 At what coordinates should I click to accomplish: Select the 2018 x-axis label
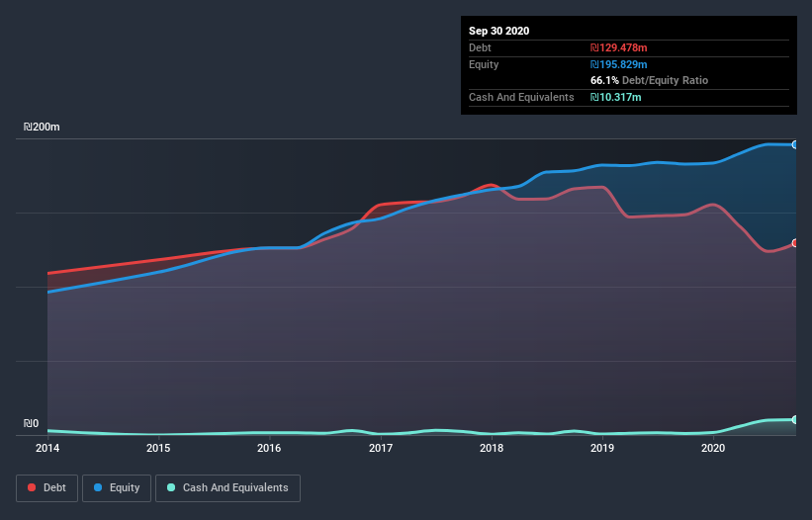coord(491,448)
